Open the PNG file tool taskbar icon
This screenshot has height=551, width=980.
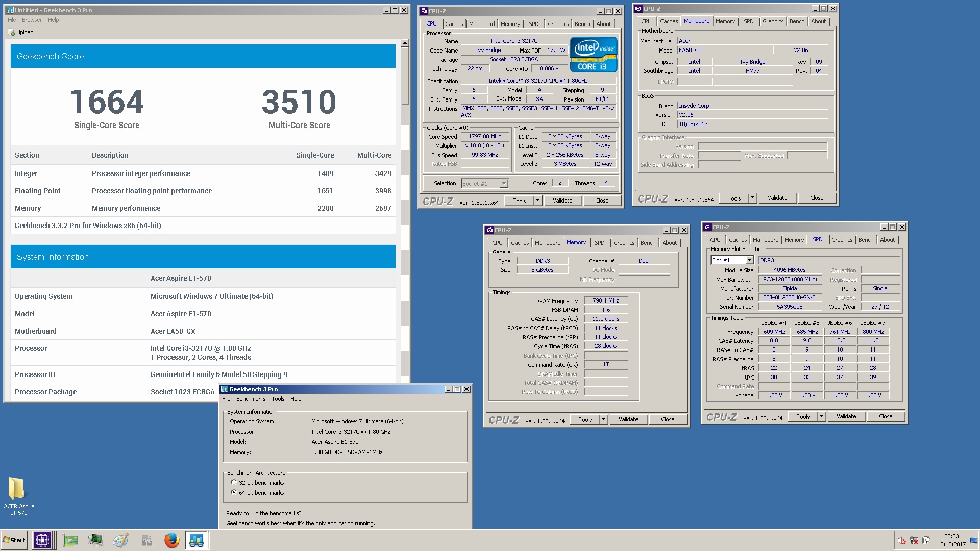click(147, 540)
